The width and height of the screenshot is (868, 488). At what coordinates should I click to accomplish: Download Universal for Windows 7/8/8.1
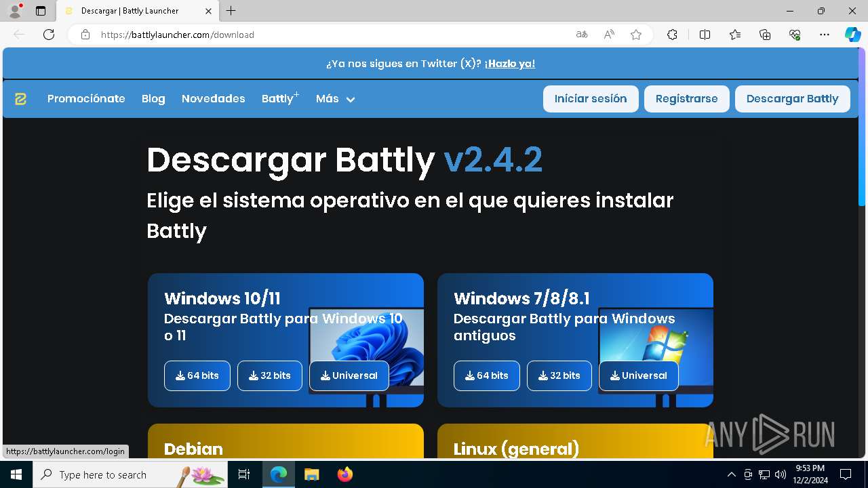coord(639,375)
